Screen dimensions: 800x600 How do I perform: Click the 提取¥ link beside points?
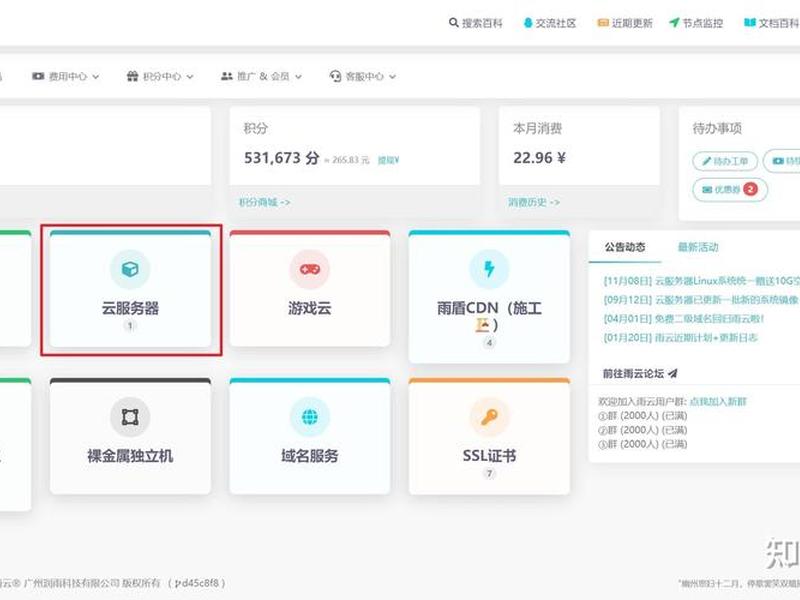point(388,160)
